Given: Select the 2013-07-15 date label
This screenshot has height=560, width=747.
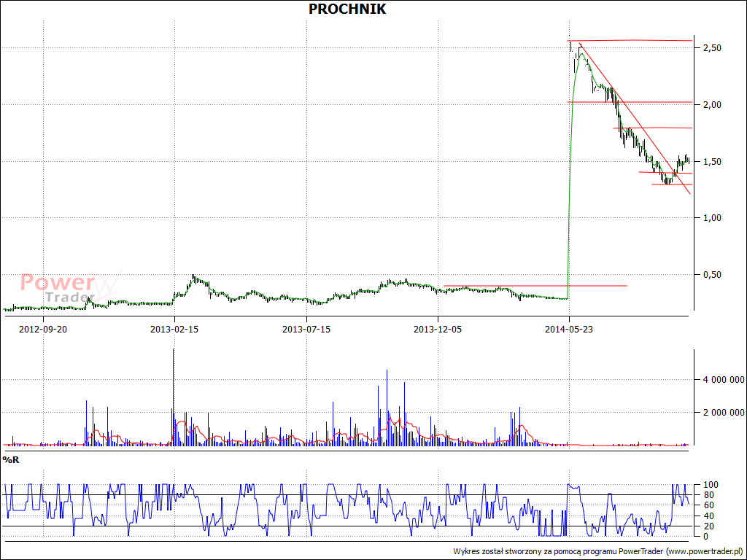Looking at the screenshot, I should [306, 329].
